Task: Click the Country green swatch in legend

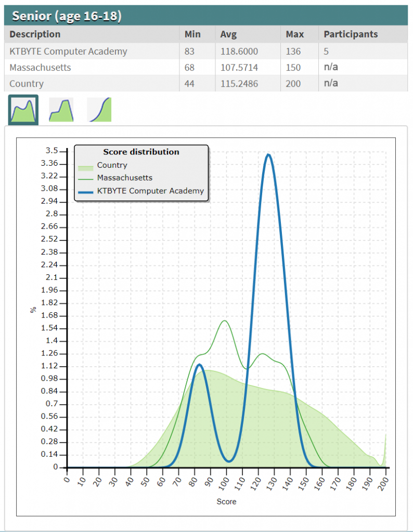Action: [86, 166]
